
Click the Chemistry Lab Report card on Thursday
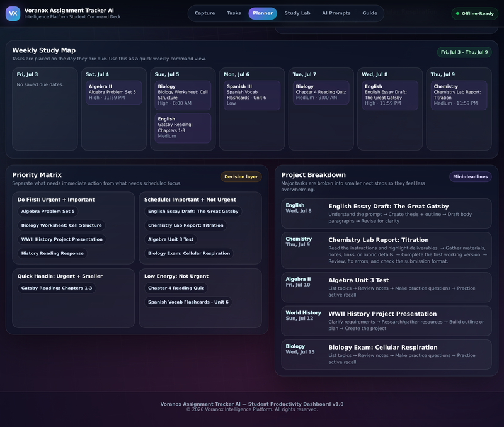tap(459, 95)
